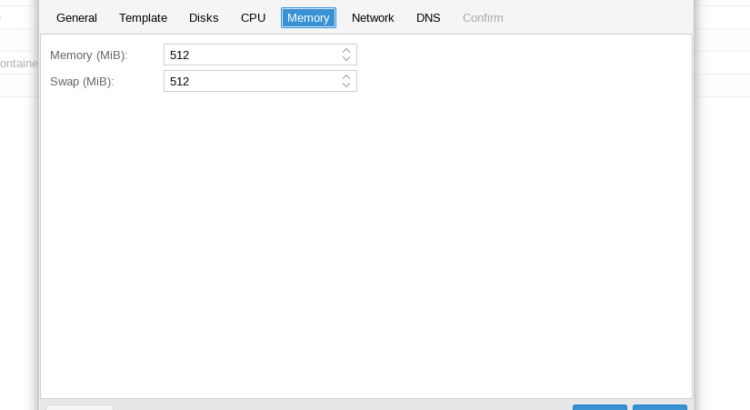
Task: Click the Memory (MiB) label
Action: [89, 55]
